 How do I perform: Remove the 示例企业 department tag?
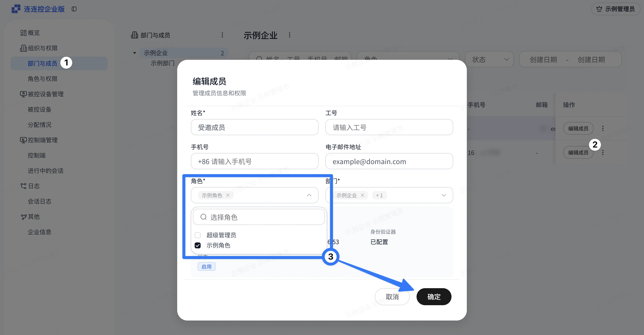pyautogui.click(x=362, y=195)
